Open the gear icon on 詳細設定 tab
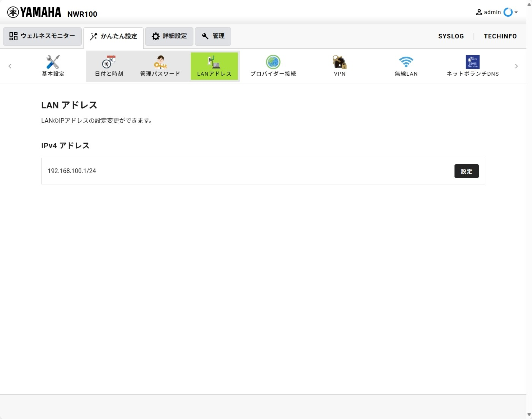This screenshot has height=419, width=532. (156, 36)
